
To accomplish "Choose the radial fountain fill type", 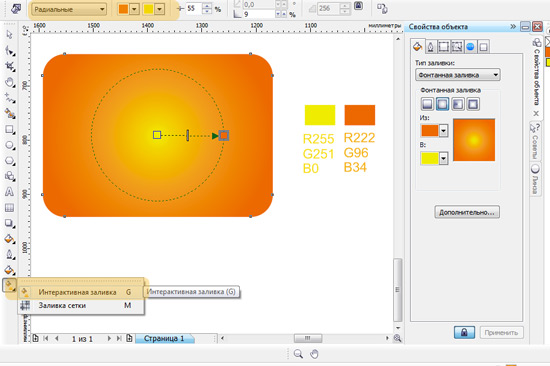I will (442, 104).
